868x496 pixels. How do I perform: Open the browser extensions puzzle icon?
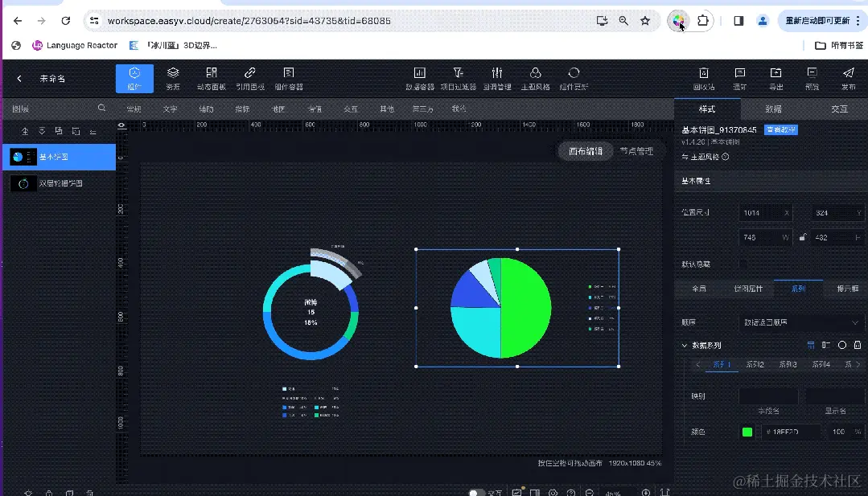[x=702, y=20]
